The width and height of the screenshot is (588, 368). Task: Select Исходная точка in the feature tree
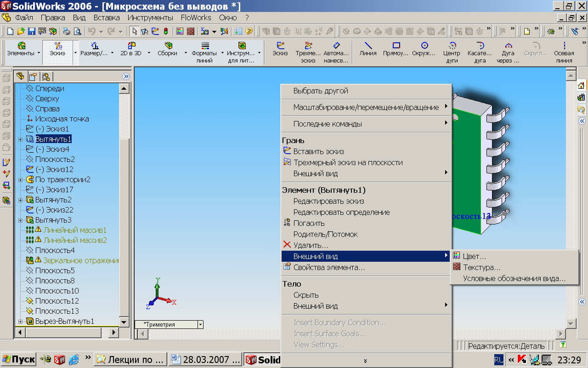point(62,119)
